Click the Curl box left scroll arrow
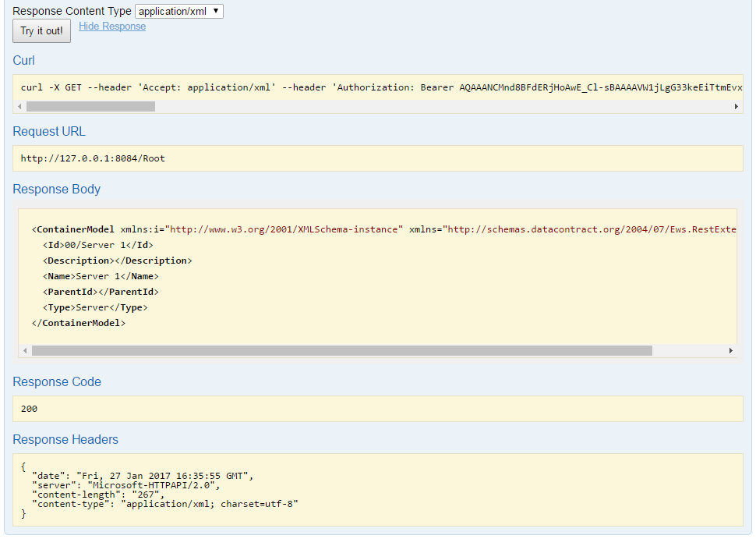756x539 pixels. pyautogui.click(x=19, y=107)
